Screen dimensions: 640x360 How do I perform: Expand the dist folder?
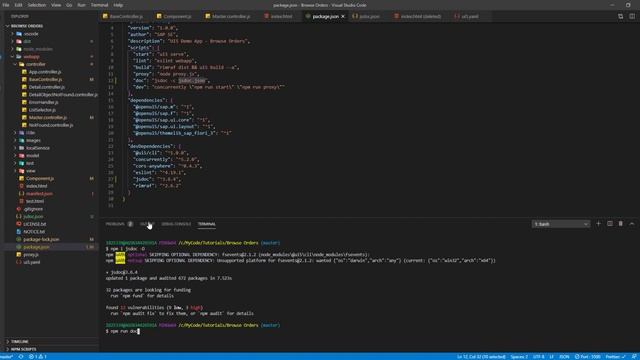[x=27, y=41]
